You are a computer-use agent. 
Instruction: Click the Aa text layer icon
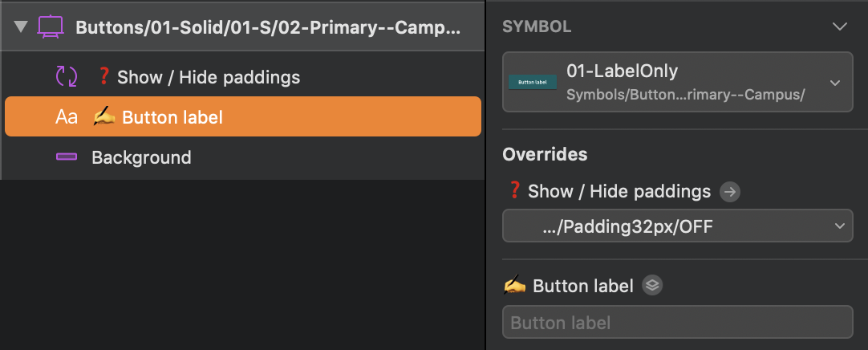(66, 117)
